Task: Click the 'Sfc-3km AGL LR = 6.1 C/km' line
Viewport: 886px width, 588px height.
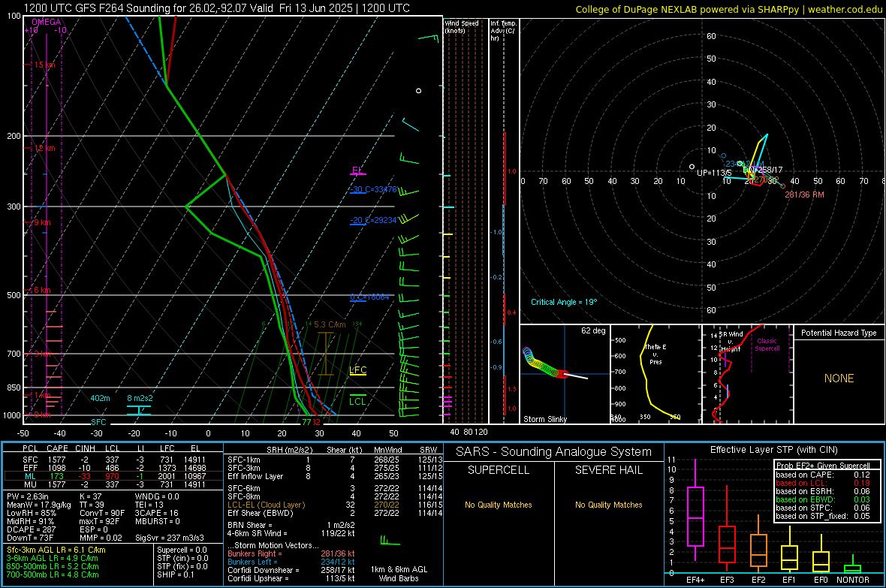Action: tap(56, 550)
